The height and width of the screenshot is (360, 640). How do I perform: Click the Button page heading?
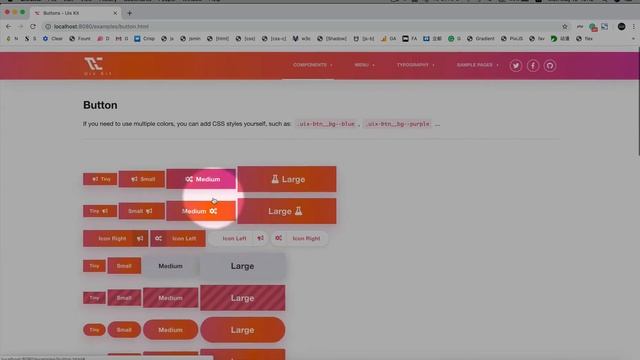tap(100, 105)
